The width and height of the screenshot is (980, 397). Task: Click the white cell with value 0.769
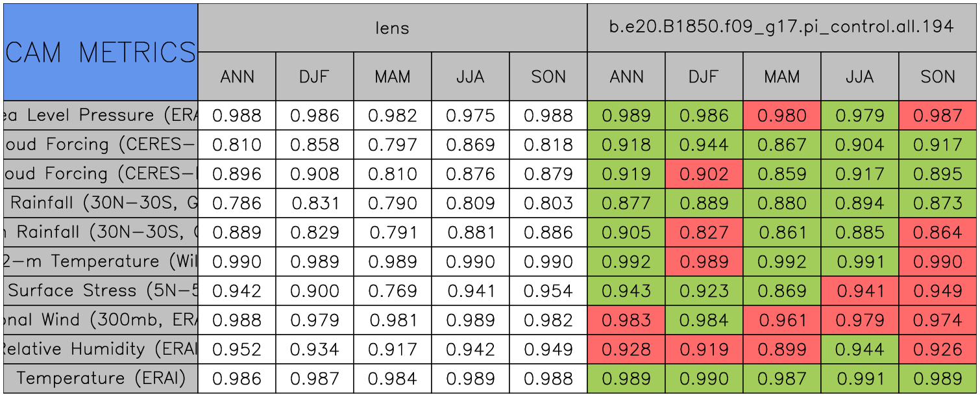point(392,290)
